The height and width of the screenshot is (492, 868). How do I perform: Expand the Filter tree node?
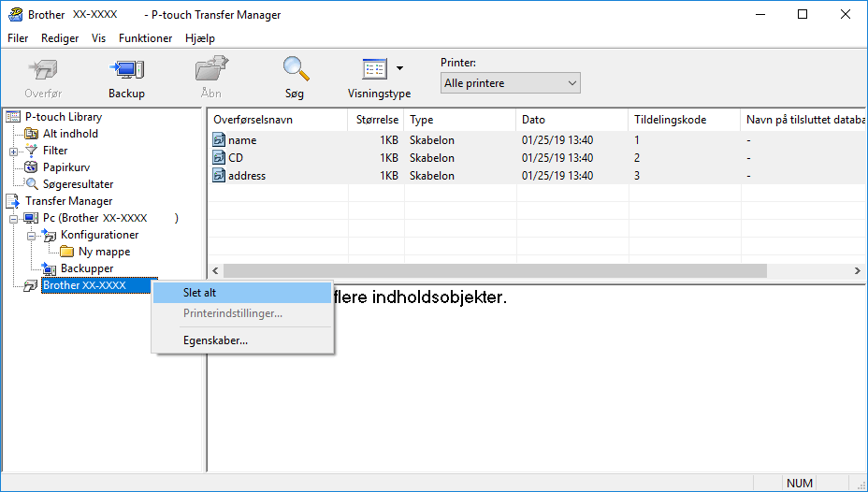pos(14,151)
